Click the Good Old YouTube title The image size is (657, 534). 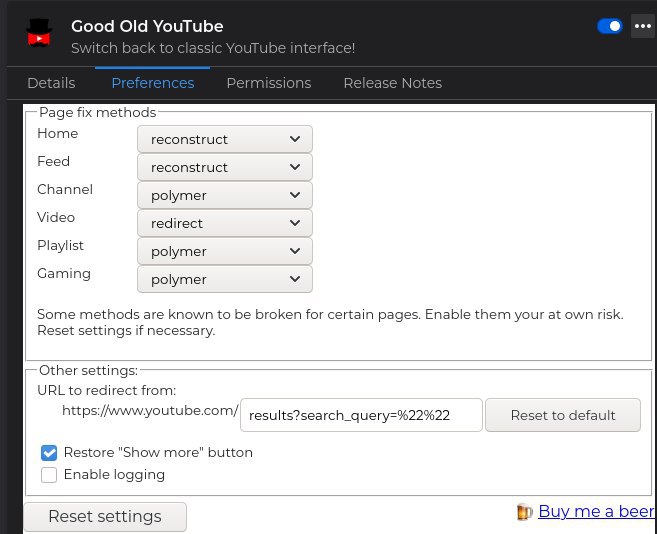coord(147,26)
